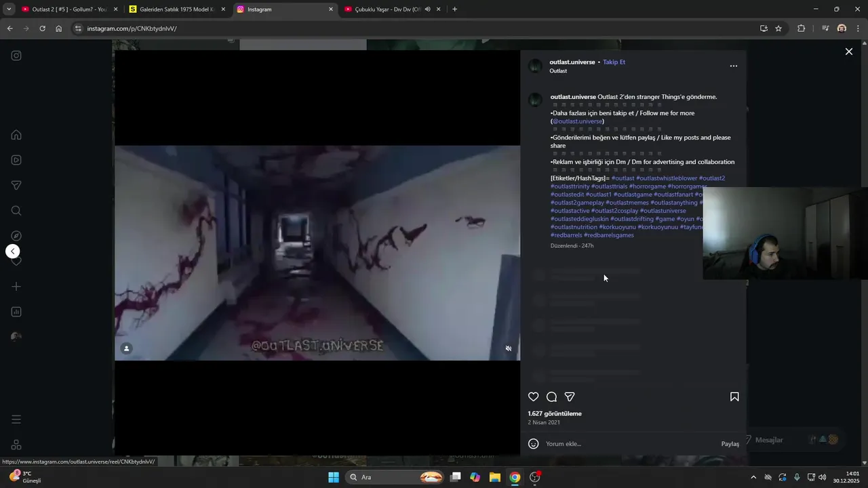Go to Home feed icon in Instagram sidebar
Screen dimensions: 868x488
click(16, 135)
